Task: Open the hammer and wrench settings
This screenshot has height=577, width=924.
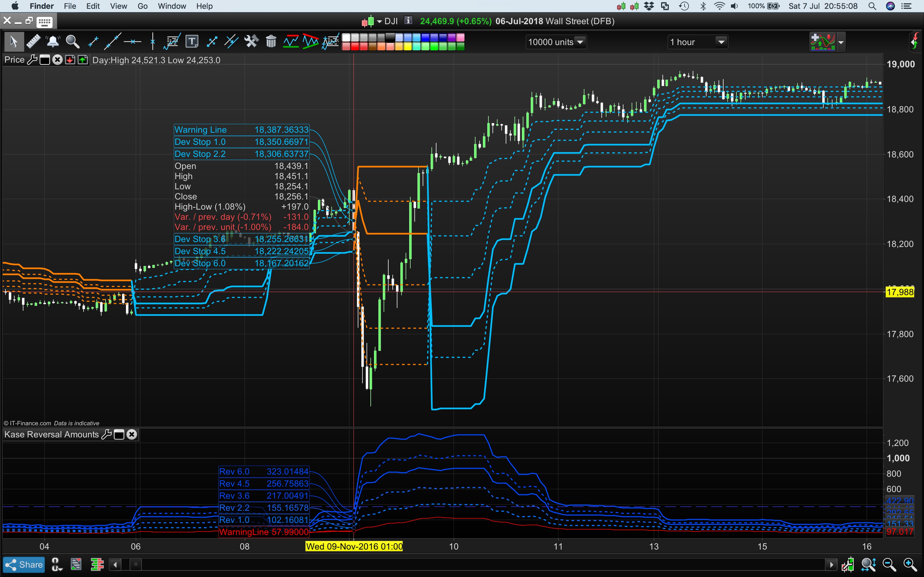Action: click(251, 41)
